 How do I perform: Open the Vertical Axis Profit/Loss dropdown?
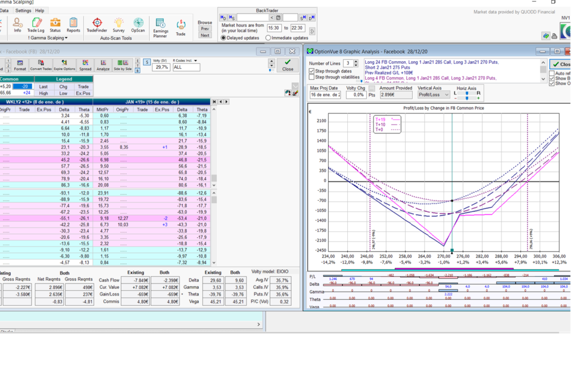tap(433, 95)
